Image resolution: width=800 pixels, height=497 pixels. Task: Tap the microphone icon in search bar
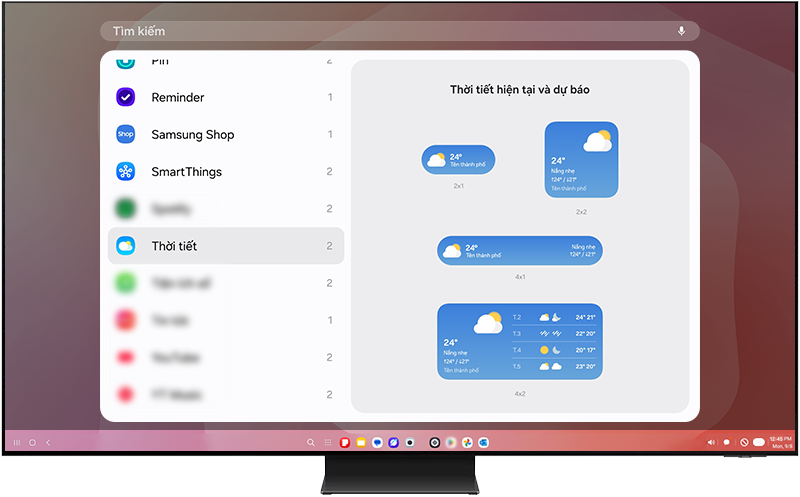pos(681,31)
